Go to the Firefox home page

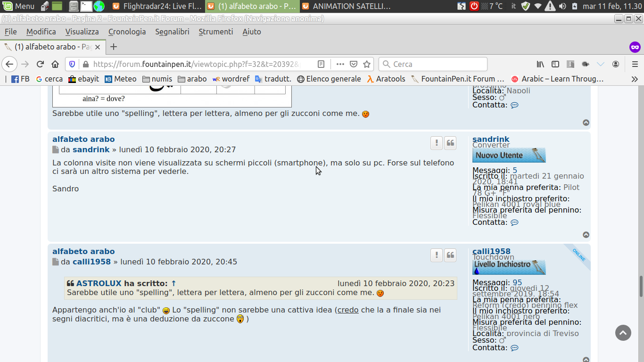point(55,64)
